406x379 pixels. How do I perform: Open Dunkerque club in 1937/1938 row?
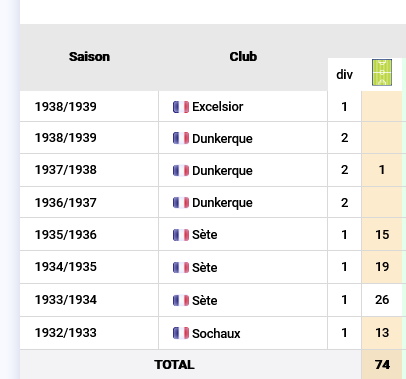[x=222, y=171]
